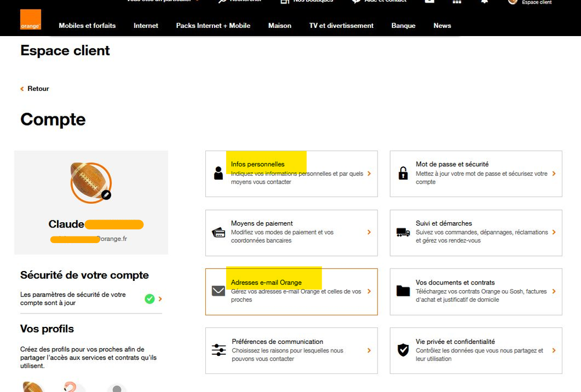Expand the Vie privée et confidentialité chevron

(x=554, y=350)
